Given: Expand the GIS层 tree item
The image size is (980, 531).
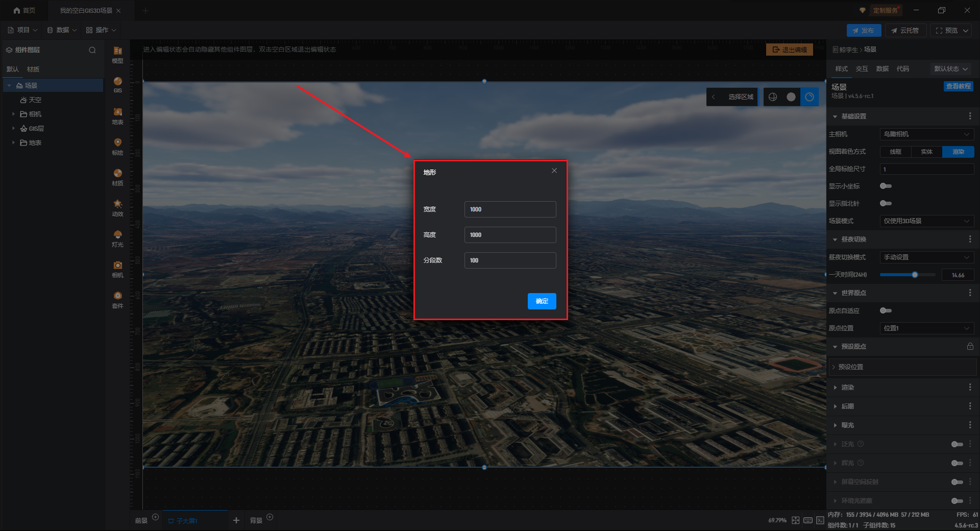Looking at the screenshot, I should [13, 129].
